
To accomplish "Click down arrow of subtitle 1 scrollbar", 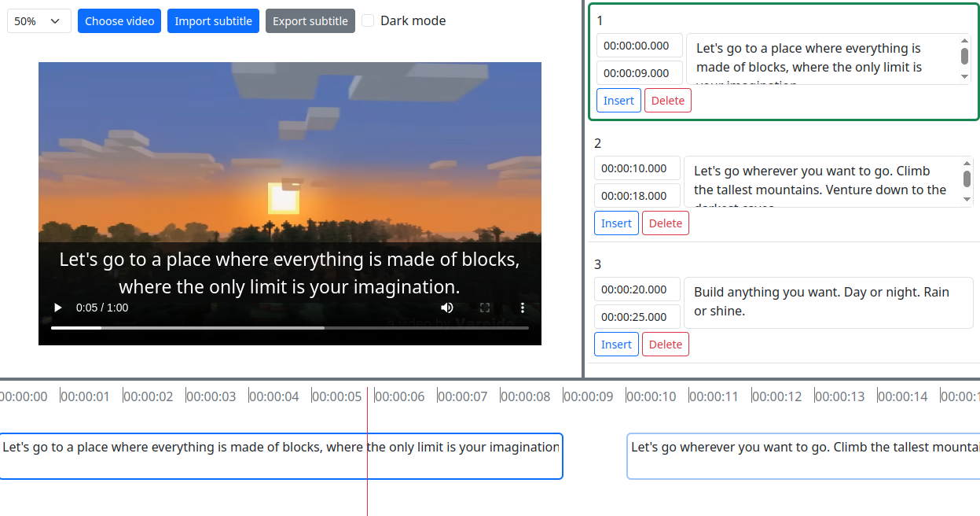I will point(965,77).
